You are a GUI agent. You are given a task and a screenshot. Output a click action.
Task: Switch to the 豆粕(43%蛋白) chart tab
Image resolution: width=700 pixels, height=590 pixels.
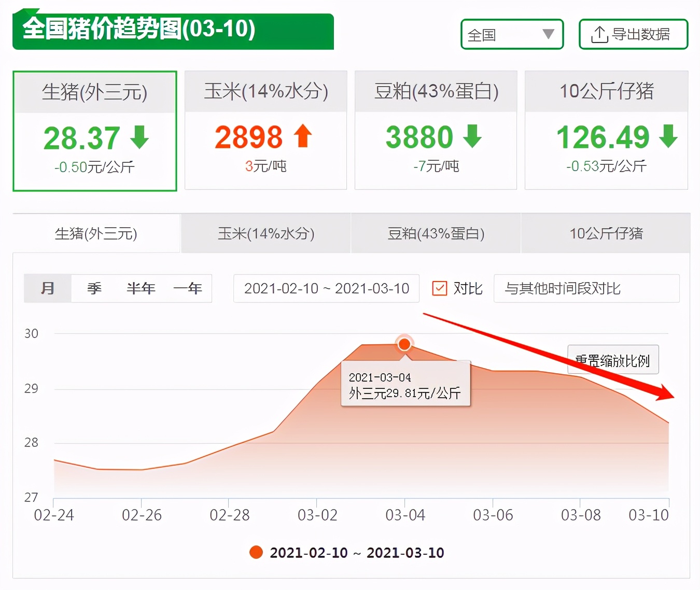(x=436, y=233)
